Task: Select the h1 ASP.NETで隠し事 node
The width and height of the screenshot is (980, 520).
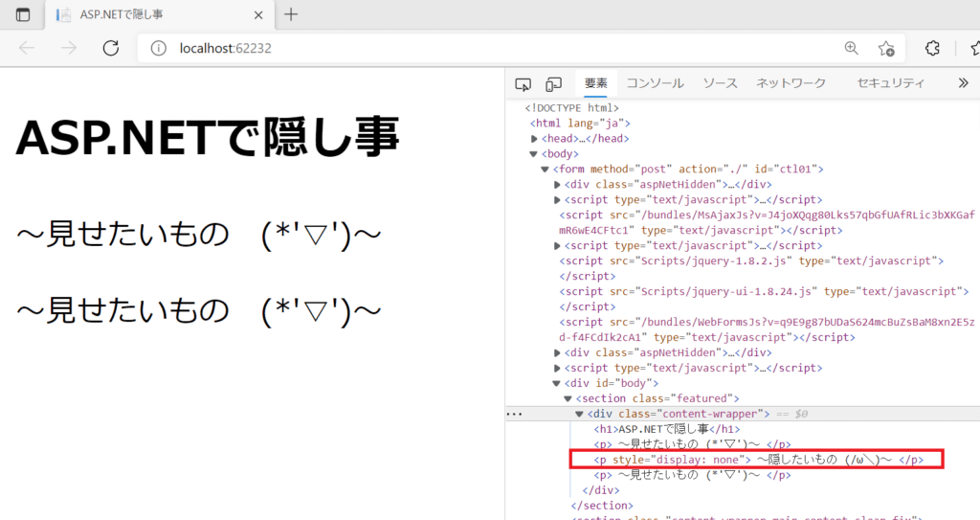Action: click(667, 429)
